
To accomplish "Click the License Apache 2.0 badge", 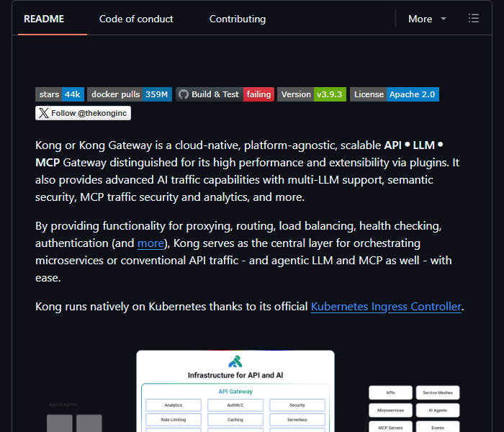I will click(395, 94).
